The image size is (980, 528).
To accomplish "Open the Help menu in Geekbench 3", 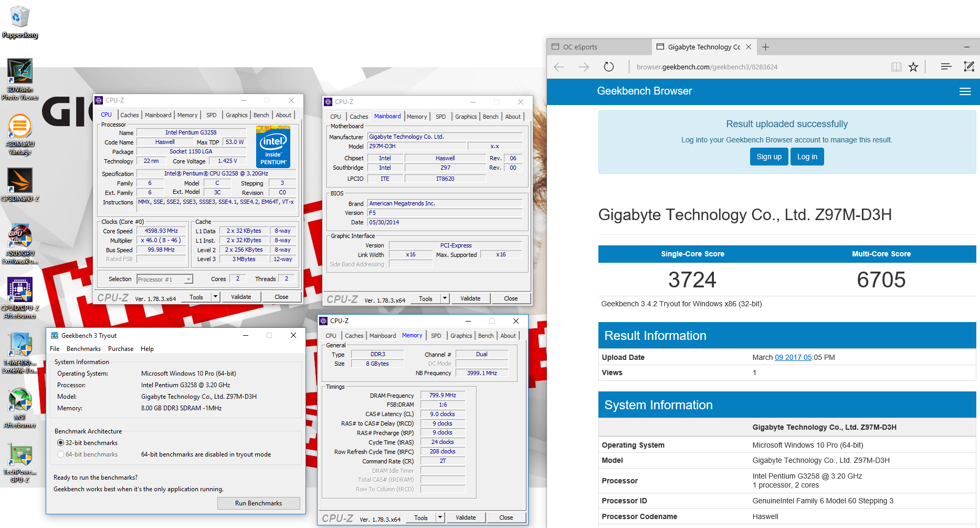I will click(147, 349).
